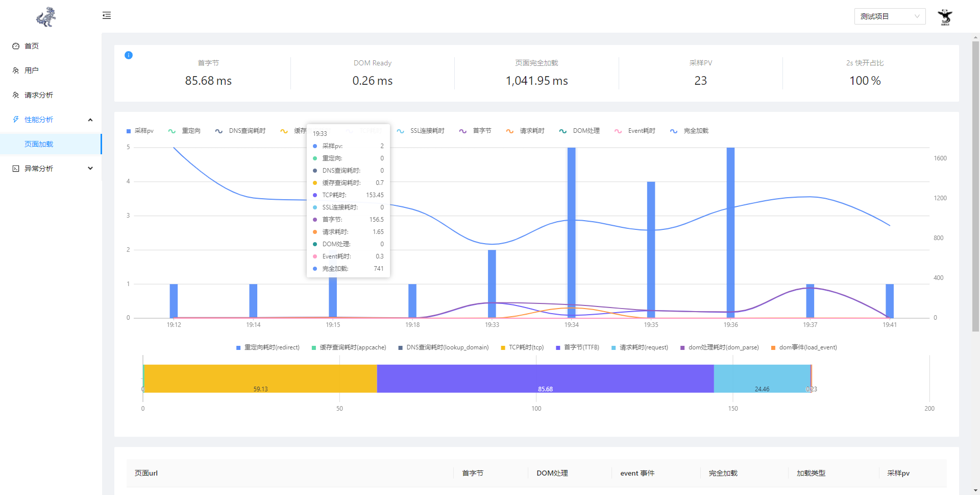
Task: Toggle 首字节 legend series in line chart
Action: [475, 131]
